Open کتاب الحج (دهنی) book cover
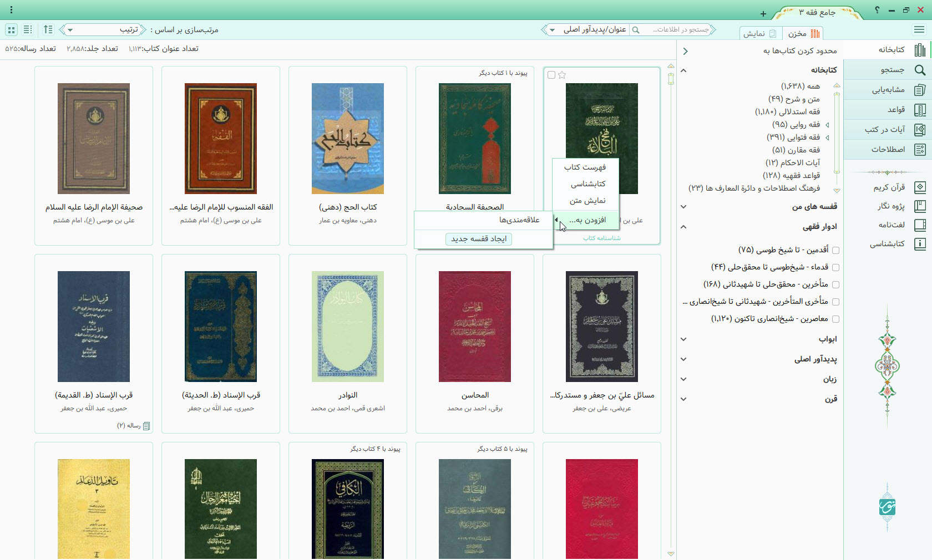 348,139
